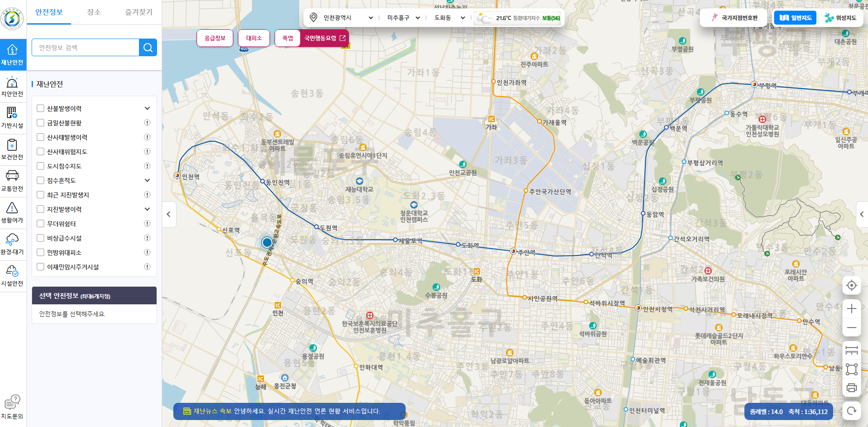
Task: Open the 보건안전 sidebar category
Action: tap(13, 150)
